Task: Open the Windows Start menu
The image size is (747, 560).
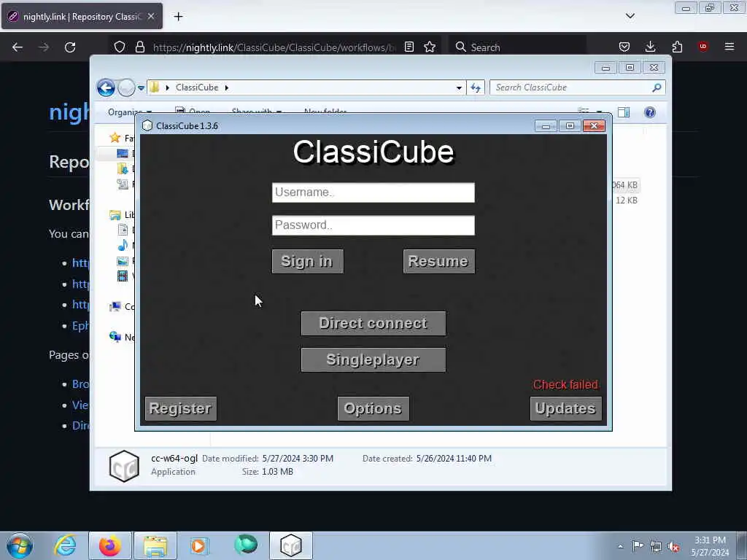Action: (x=20, y=545)
